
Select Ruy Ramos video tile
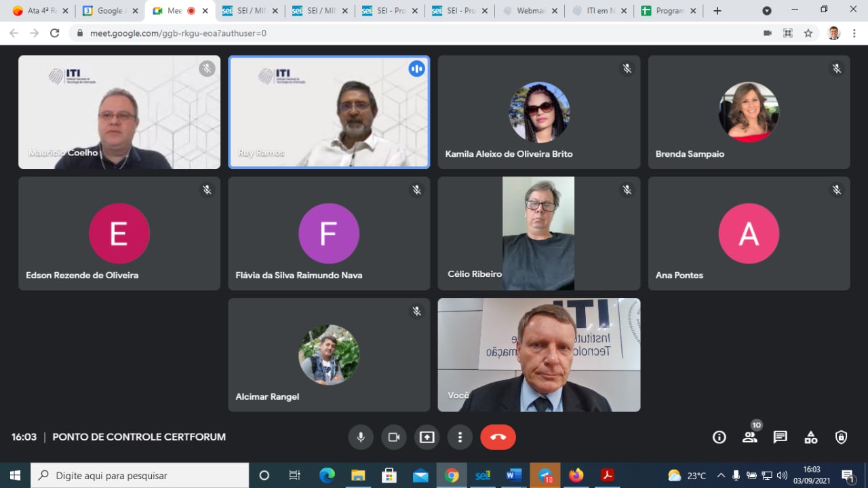329,112
